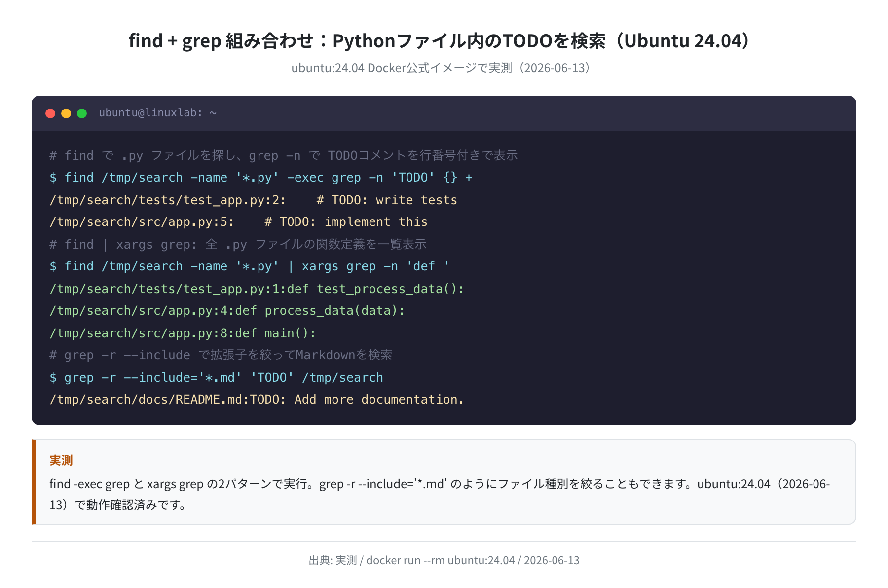Viewport: 888px width, 588px height.
Task: Click the orange '実測' note heading
Action: [61, 460]
